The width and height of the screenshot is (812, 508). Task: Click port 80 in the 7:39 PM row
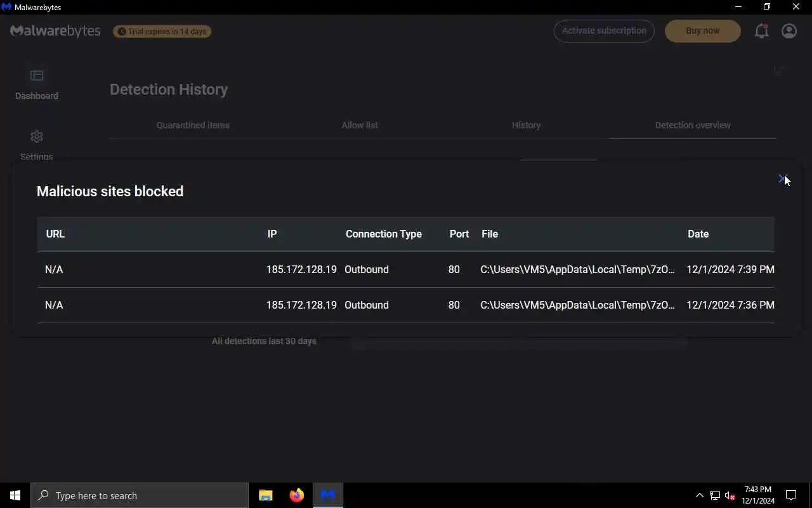coord(454,269)
